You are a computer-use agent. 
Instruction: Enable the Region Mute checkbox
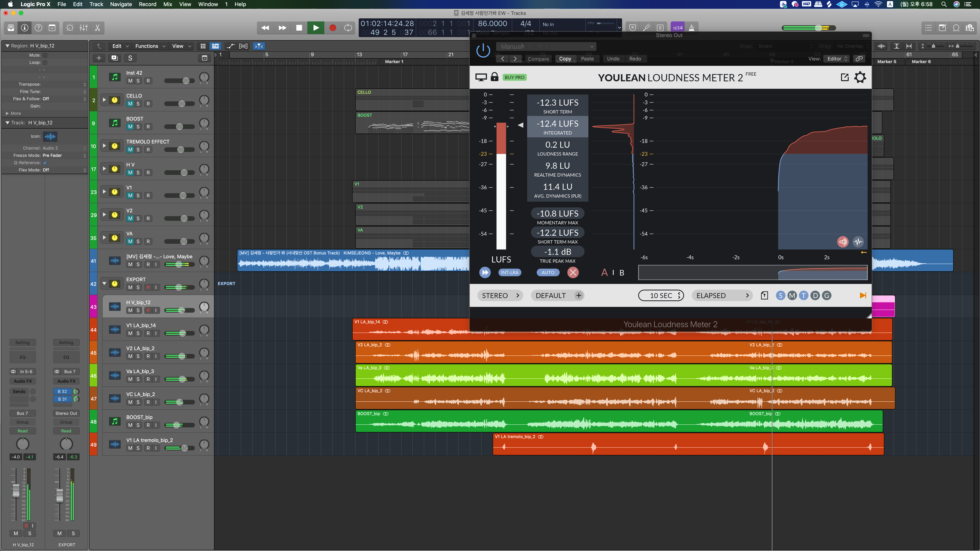pos(45,55)
